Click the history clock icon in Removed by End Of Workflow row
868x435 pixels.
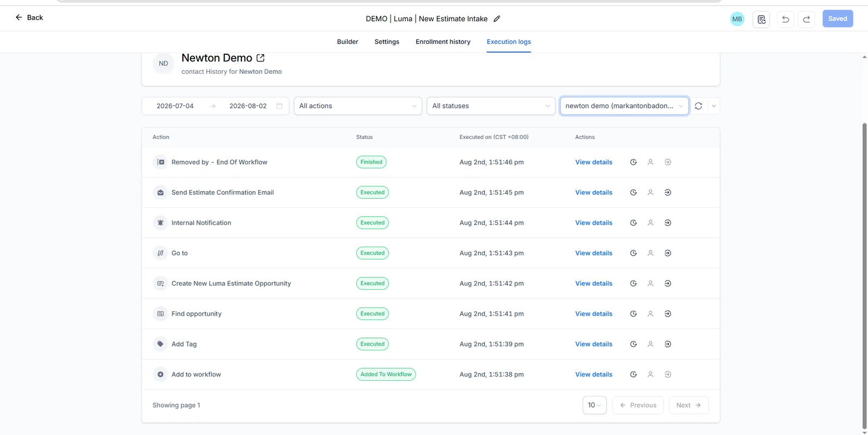pos(633,162)
